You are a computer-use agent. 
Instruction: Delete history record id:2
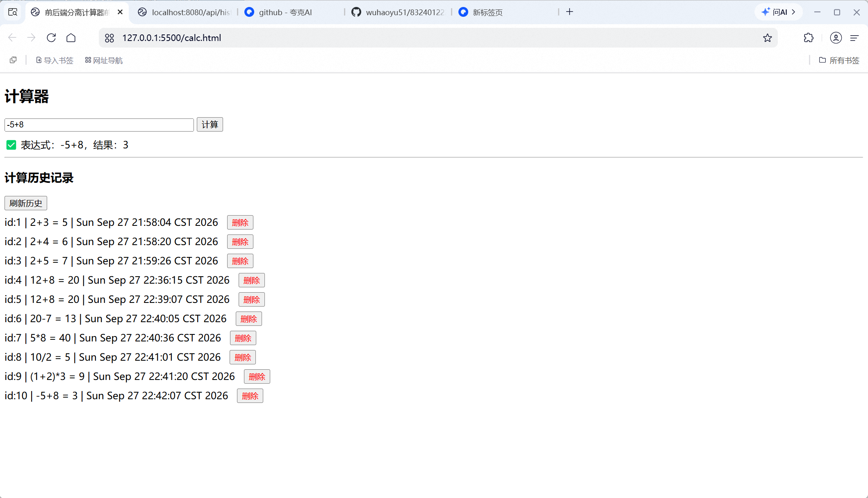coord(240,242)
